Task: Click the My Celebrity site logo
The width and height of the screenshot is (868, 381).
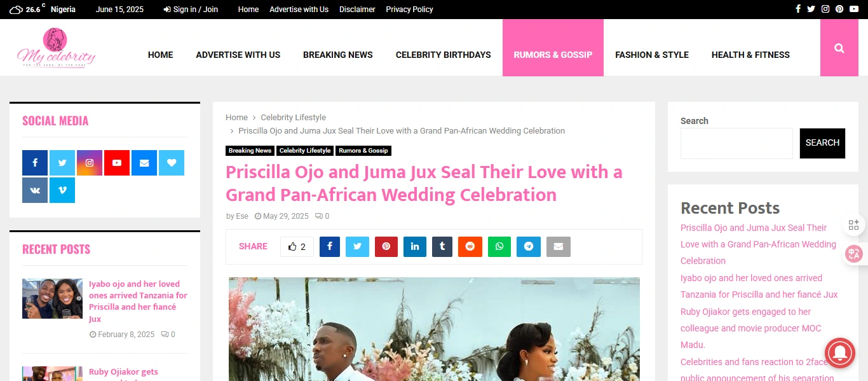Action: [56, 48]
